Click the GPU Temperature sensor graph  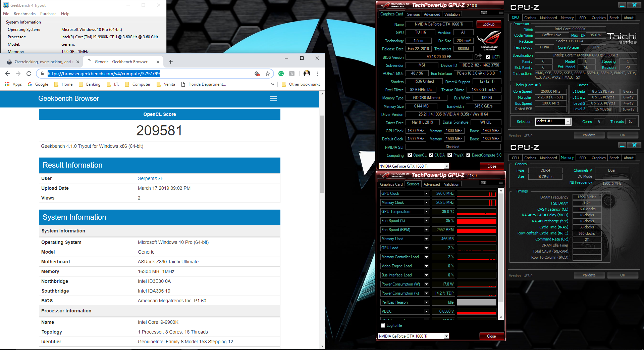pos(476,212)
